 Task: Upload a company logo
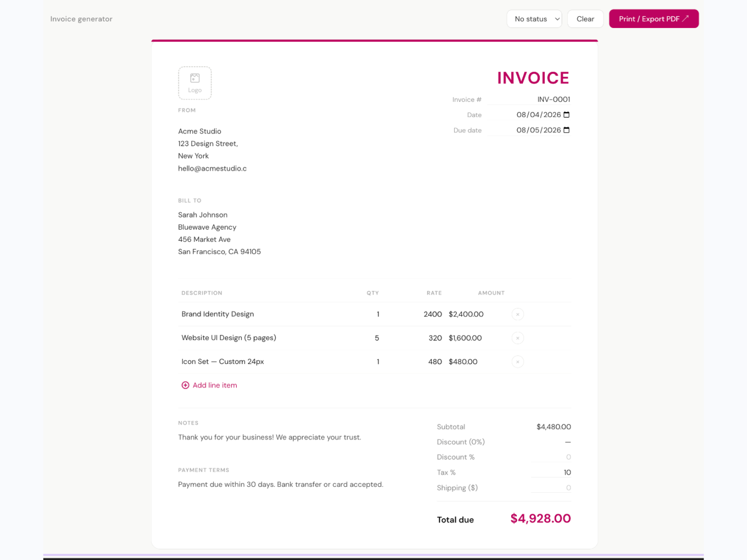point(195,83)
